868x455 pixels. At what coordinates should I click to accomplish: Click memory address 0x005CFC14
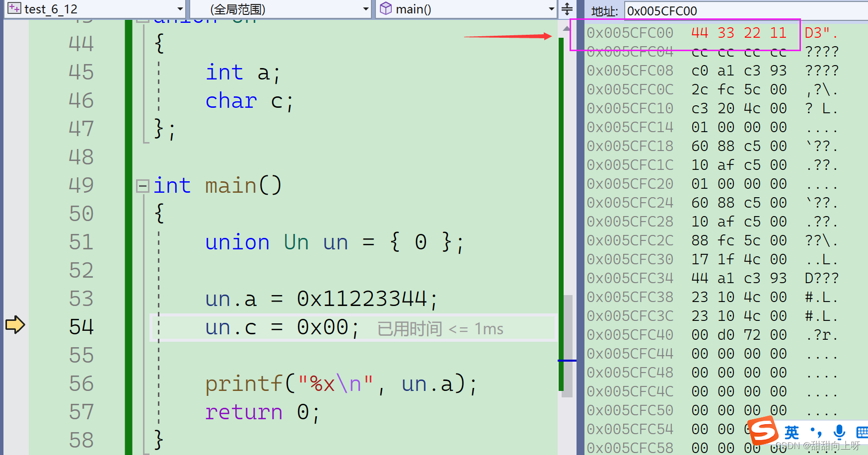tap(630, 127)
